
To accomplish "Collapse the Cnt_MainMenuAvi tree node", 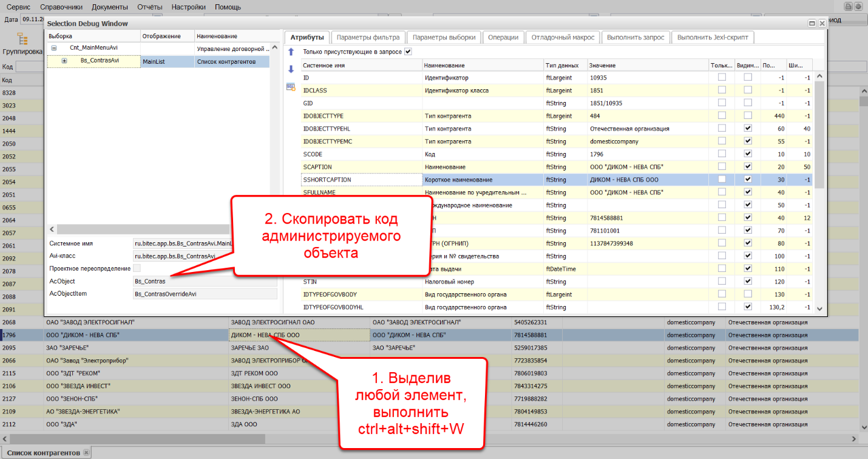I will click(54, 48).
